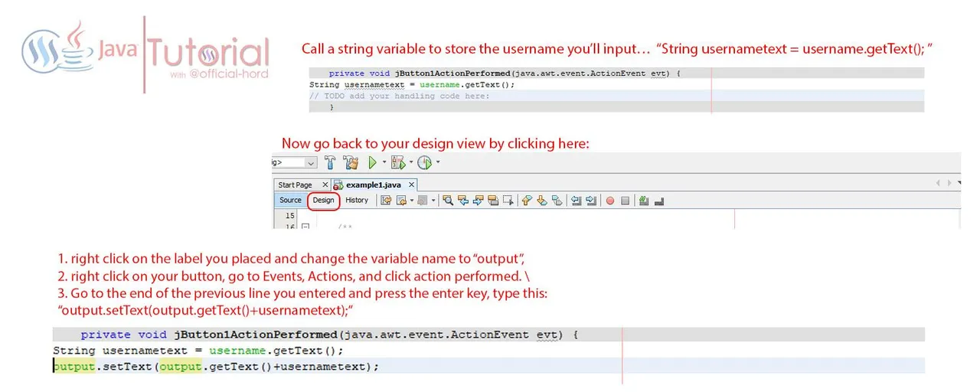Open the Forward history dropdown arrow
The width and height of the screenshot is (980, 392).
point(433,200)
